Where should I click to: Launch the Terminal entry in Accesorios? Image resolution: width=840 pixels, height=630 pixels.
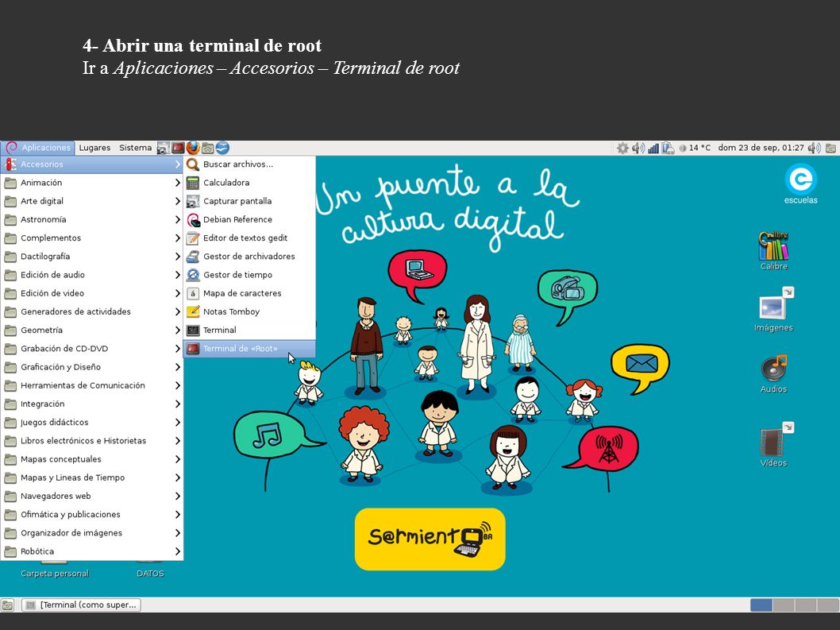(249, 330)
